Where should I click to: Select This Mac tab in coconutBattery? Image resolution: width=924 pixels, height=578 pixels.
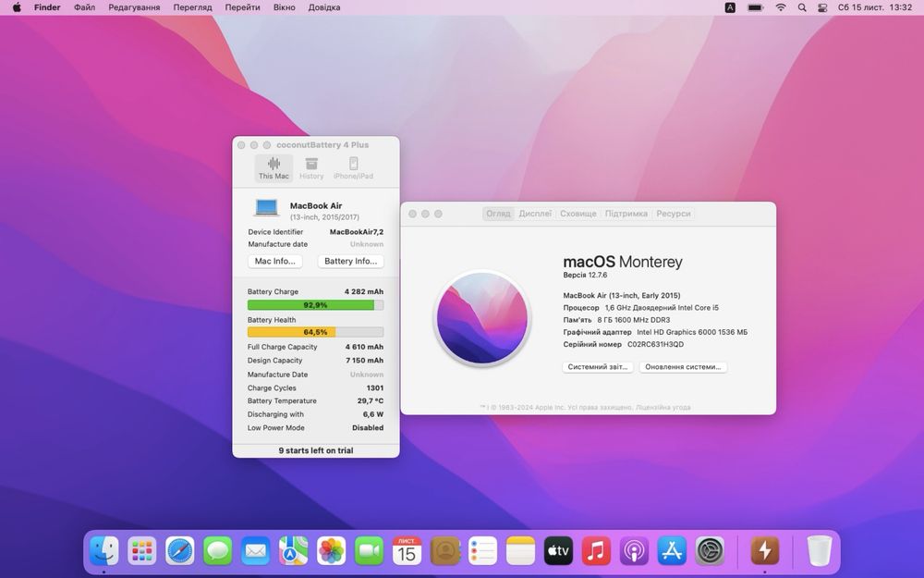(x=274, y=168)
